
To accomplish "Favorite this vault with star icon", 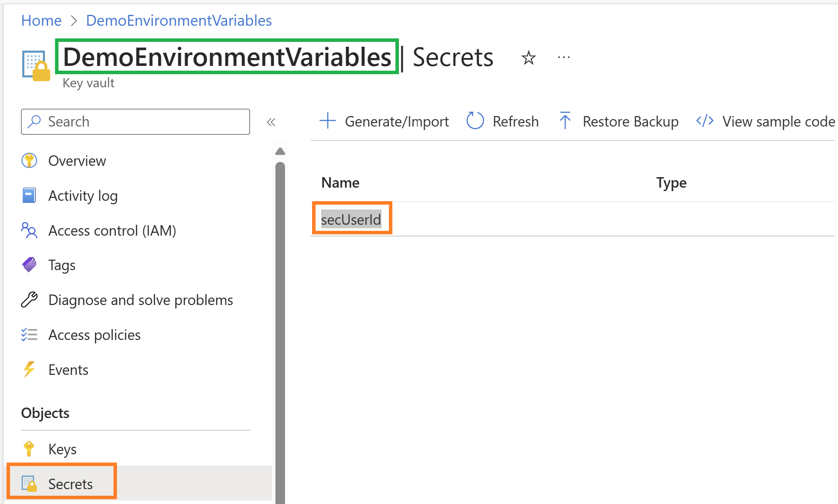I will click(529, 58).
